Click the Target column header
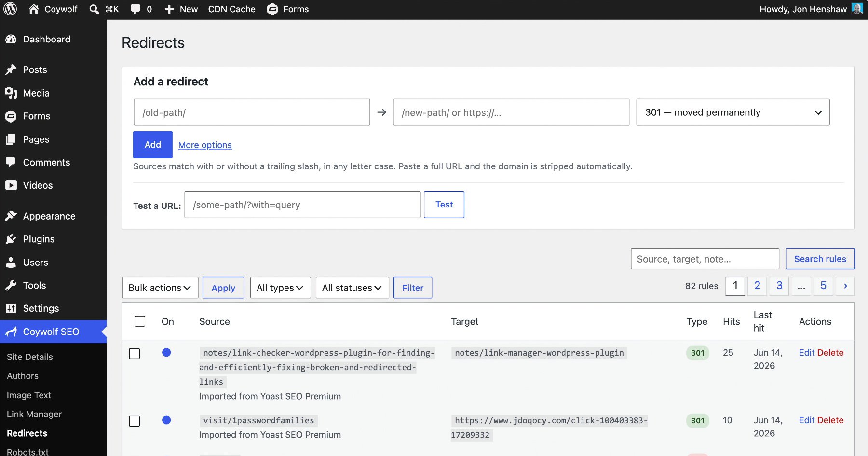 465,321
